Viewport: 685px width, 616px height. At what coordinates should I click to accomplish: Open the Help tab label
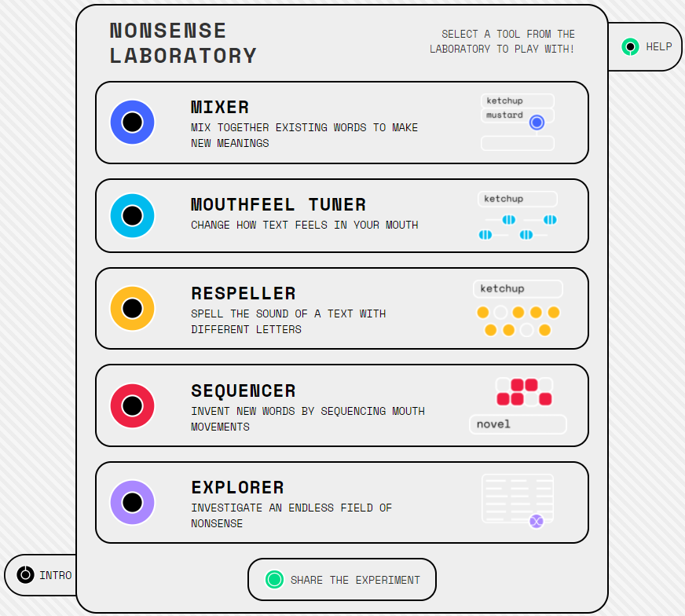(x=659, y=46)
